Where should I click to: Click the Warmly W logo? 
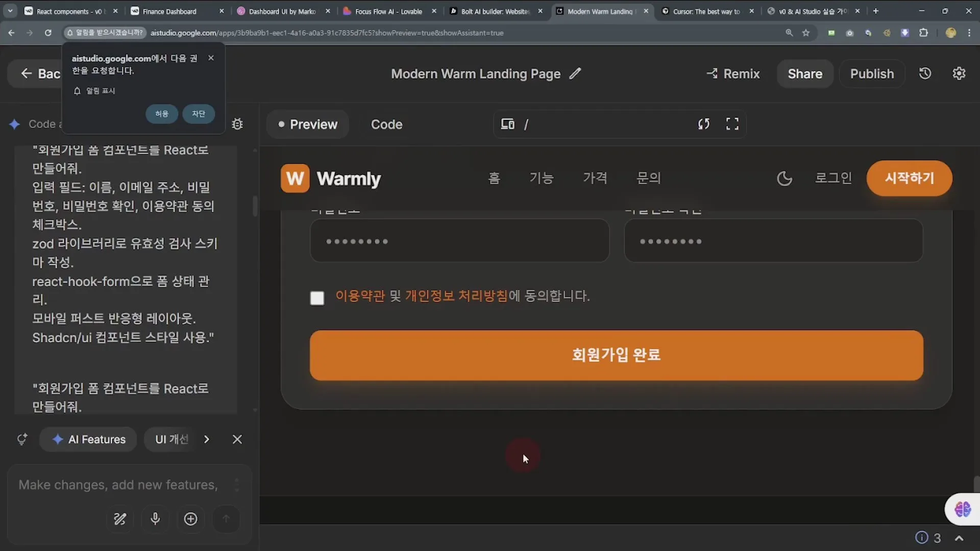[x=295, y=179]
